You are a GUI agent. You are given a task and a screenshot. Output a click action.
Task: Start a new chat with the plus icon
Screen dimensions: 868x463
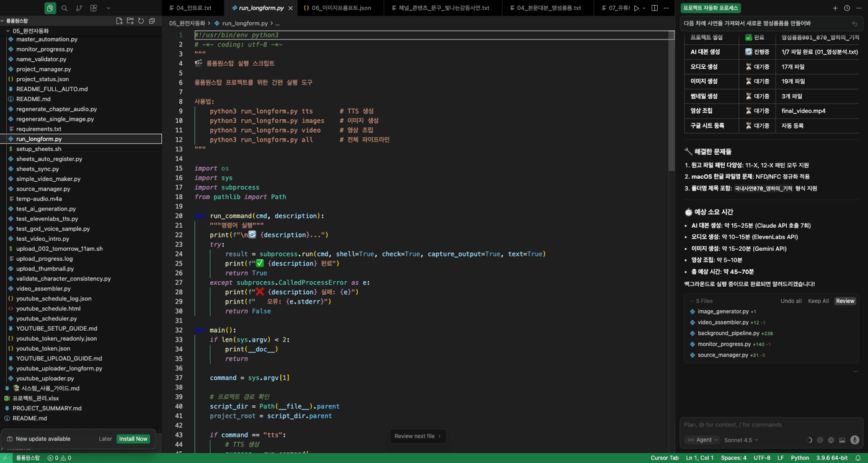pos(835,8)
